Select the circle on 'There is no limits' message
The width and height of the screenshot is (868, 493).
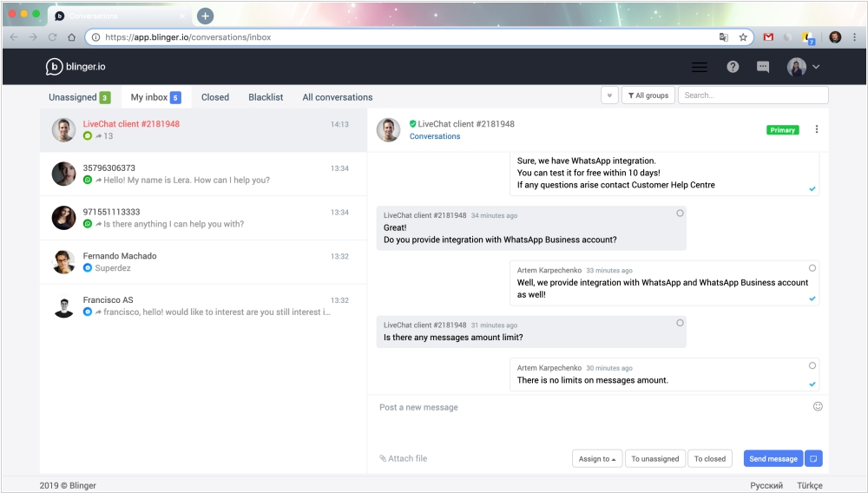click(x=812, y=365)
